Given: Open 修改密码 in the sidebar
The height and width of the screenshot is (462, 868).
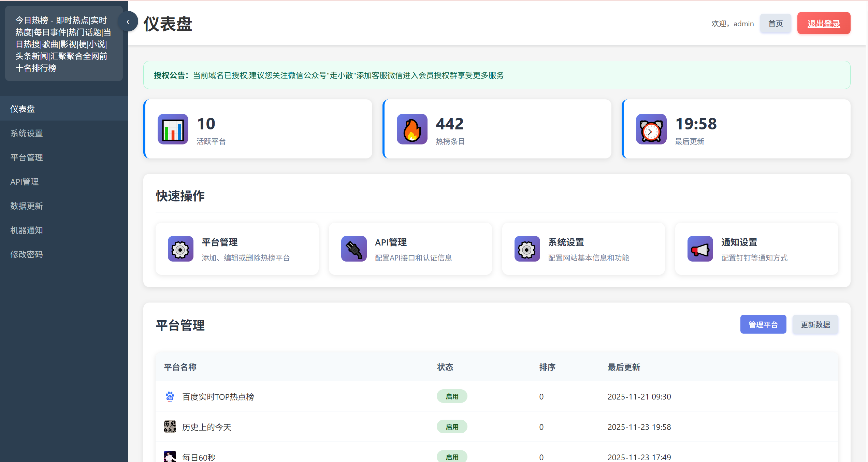Looking at the screenshot, I should [x=27, y=254].
